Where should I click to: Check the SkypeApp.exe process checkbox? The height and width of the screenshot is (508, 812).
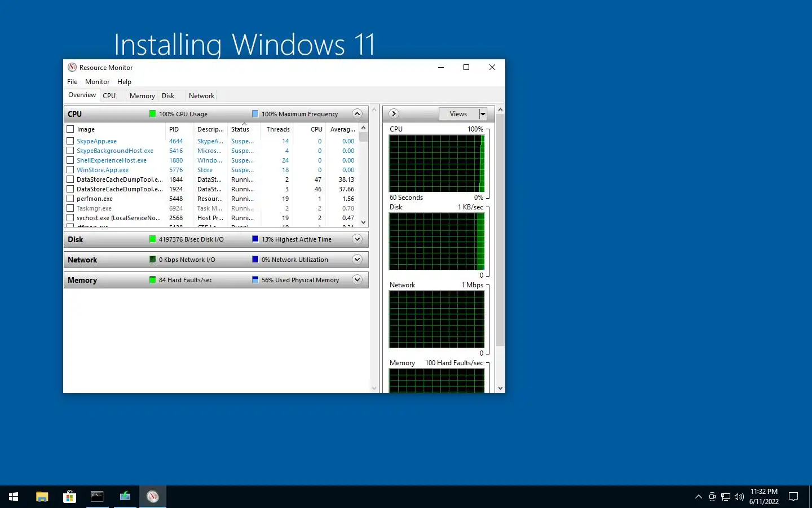coord(70,141)
